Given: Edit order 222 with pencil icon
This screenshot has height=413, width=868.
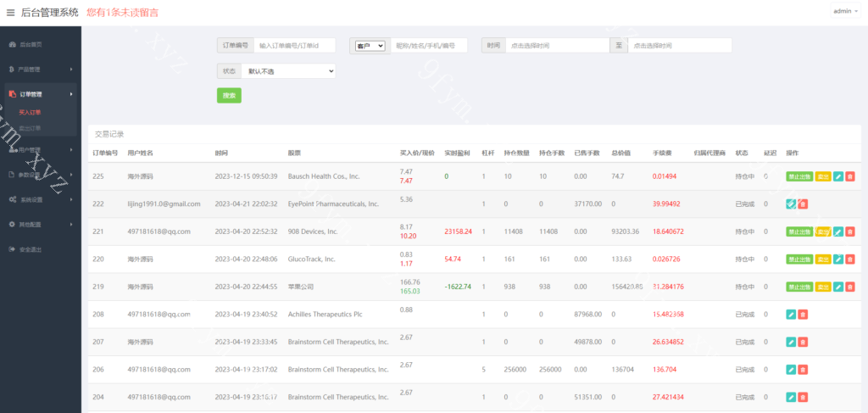Looking at the screenshot, I should (x=791, y=204).
